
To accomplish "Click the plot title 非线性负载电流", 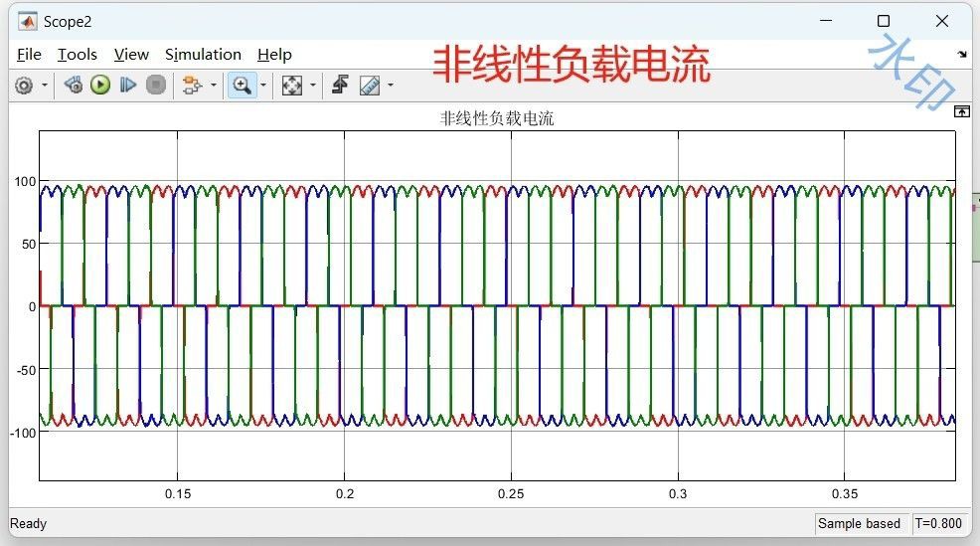I will coord(497,118).
